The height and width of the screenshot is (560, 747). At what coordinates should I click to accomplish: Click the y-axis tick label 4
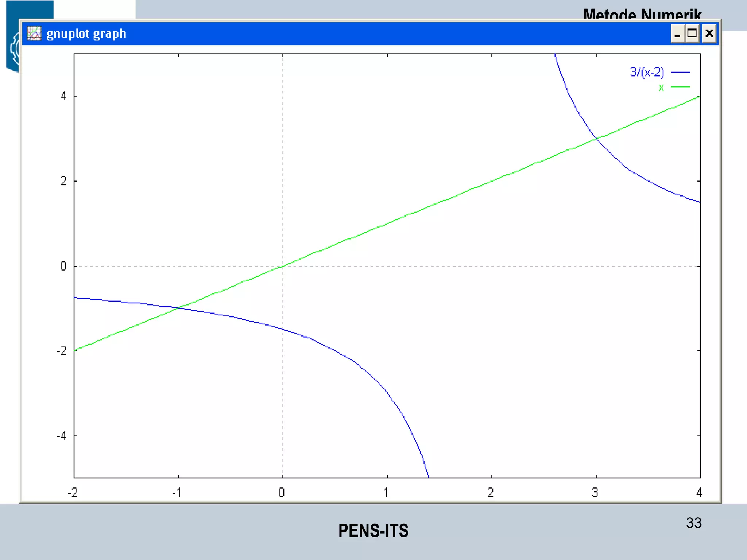point(63,96)
